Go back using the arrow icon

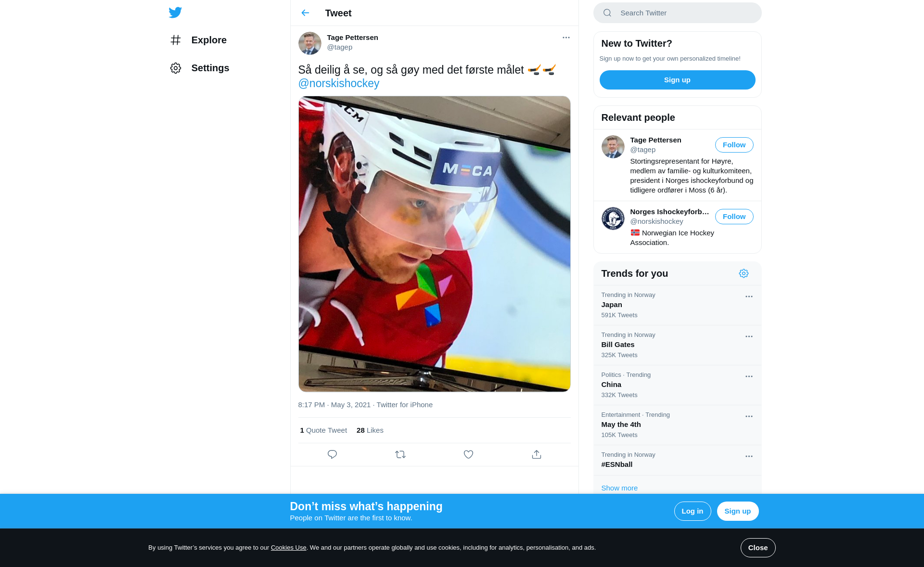305,13
